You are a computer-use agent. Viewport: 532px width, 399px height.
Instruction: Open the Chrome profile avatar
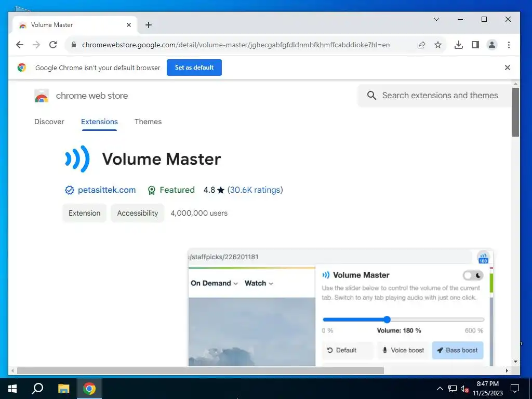pyautogui.click(x=492, y=45)
